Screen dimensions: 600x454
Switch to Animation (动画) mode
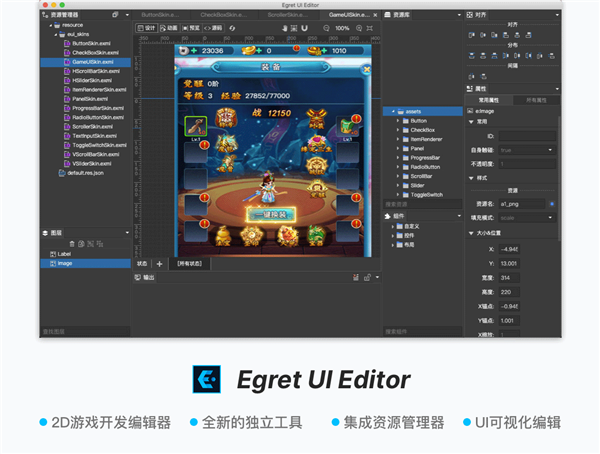[x=169, y=28]
